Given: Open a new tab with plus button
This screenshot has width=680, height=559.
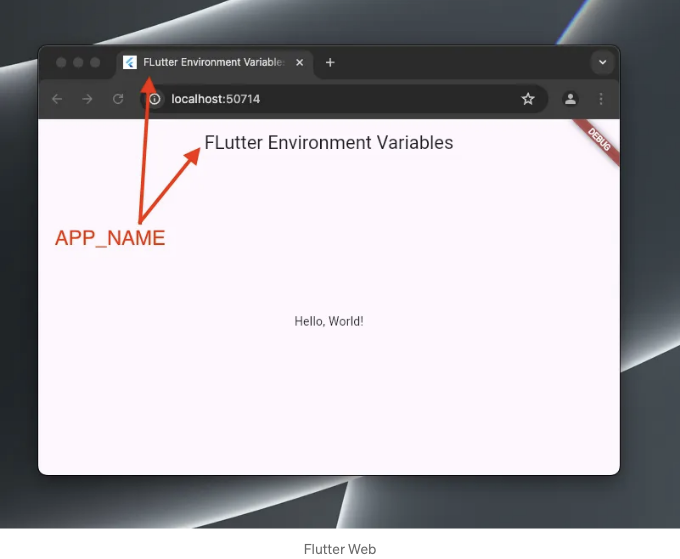Looking at the screenshot, I should point(330,62).
